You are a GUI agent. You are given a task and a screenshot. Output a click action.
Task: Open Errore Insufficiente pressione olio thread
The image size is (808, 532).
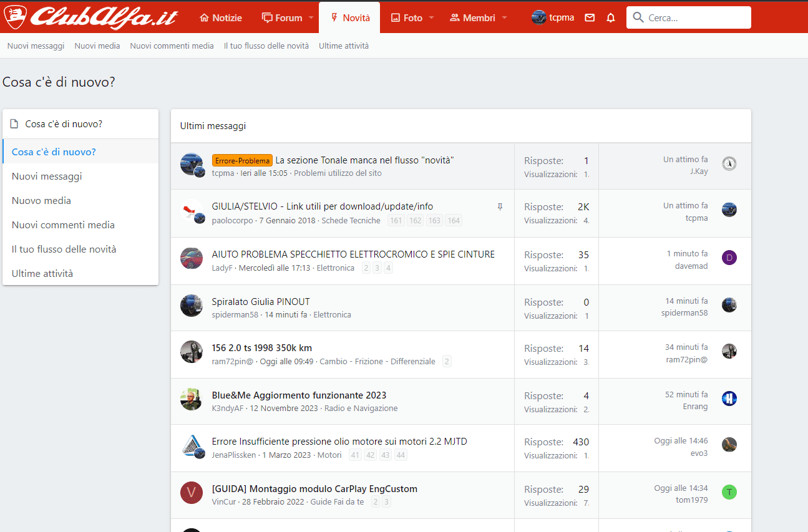pos(339,442)
